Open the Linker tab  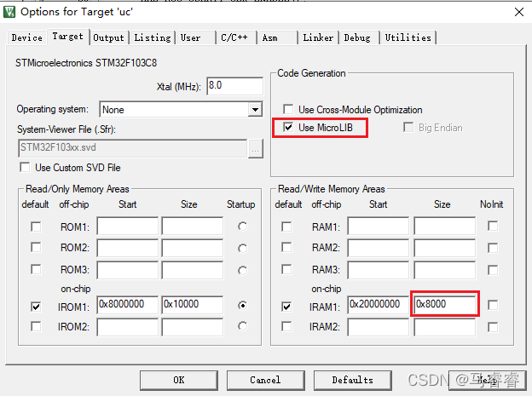point(318,37)
